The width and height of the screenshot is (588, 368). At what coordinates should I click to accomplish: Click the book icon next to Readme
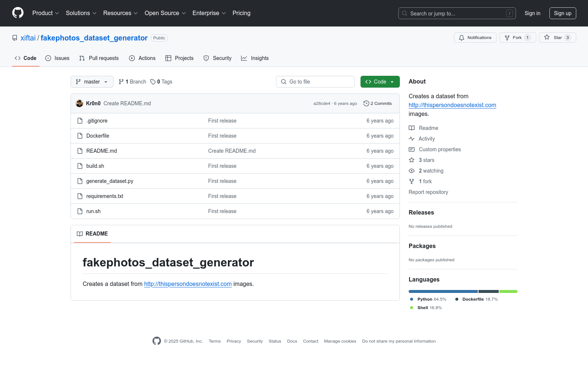[x=412, y=128]
